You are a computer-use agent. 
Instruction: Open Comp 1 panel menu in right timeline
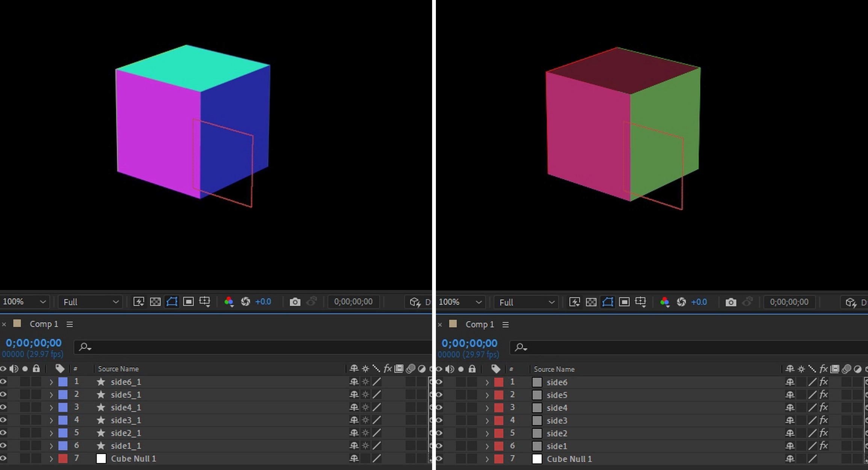tap(505, 324)
